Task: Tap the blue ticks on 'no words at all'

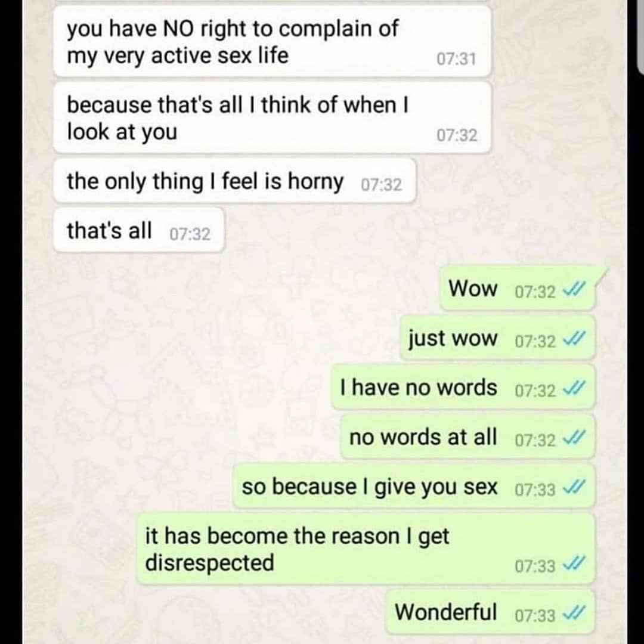Action: (x=572, y=438)
